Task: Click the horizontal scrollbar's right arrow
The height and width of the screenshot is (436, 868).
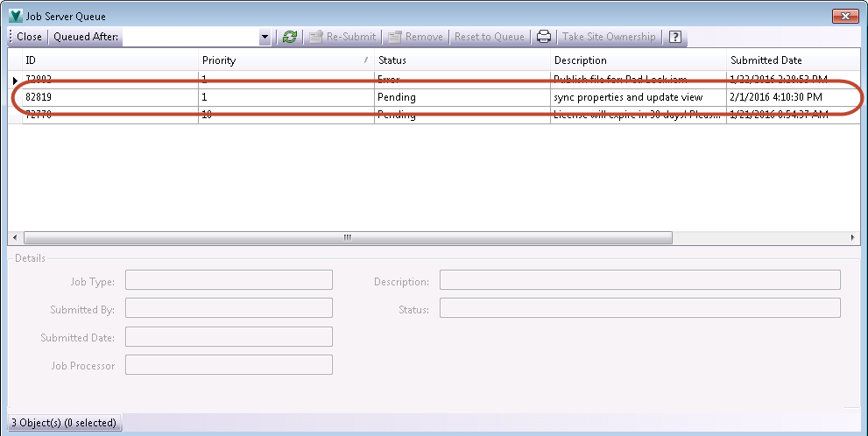Action: pyautogui.click(x=853, y=237)
